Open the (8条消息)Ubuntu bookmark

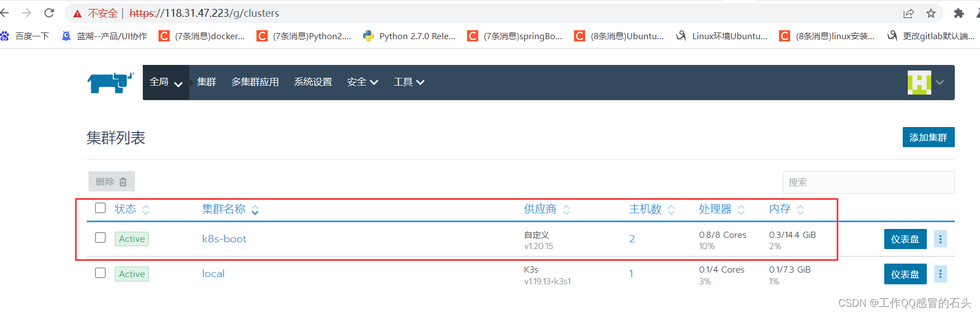coord(619,36)
